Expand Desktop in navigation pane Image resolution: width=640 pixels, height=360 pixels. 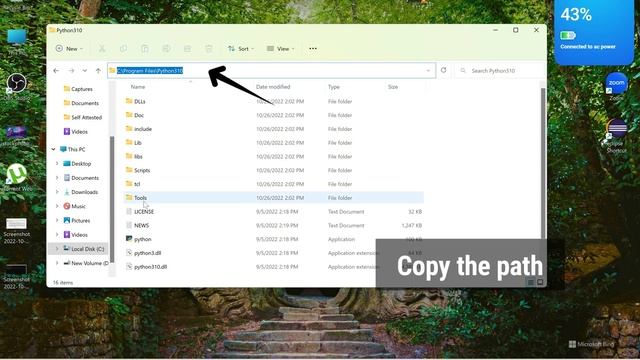click(57, 164)
